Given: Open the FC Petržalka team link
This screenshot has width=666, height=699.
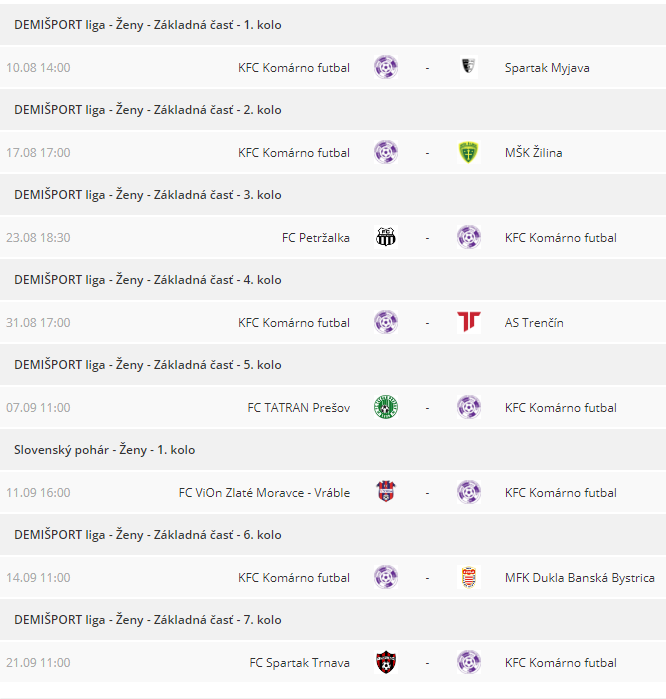Looking at the screenshot, I should [316, 238].
